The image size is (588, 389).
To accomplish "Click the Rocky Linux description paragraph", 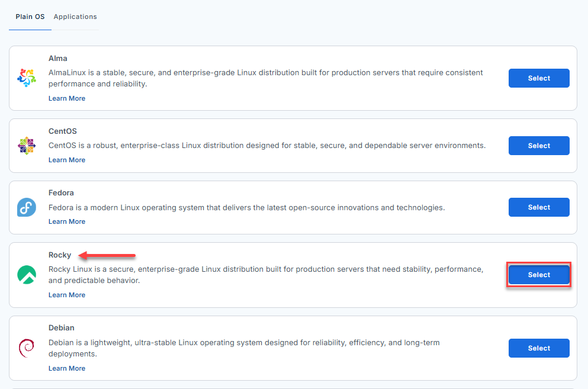I will coord(266,275).
